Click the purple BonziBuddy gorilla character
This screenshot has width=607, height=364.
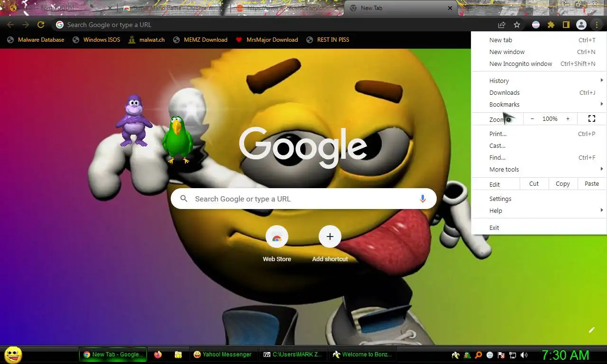134,121
